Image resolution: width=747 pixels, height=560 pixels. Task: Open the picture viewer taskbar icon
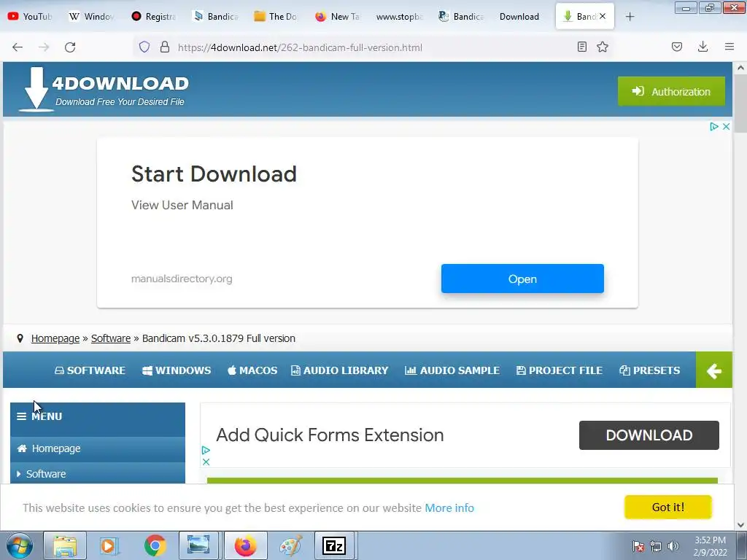(x=198, y=545)
